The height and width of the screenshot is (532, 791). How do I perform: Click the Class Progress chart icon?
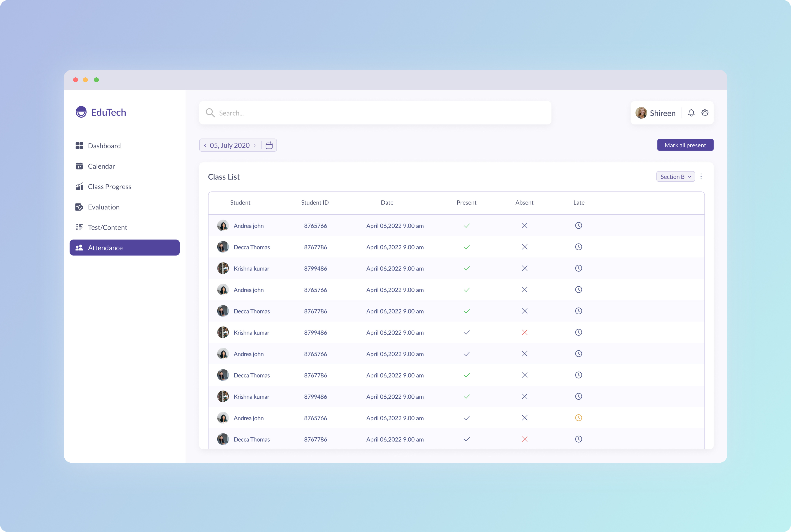79,186
